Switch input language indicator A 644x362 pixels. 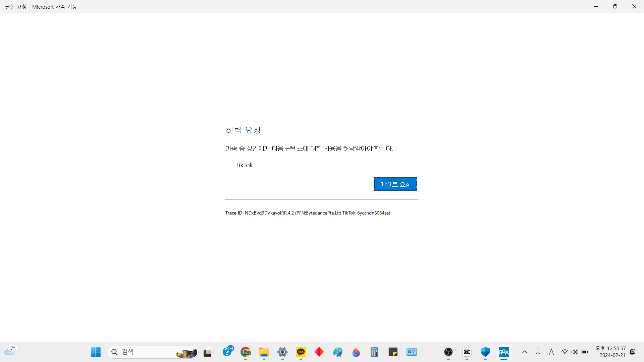tap(551, 352)
